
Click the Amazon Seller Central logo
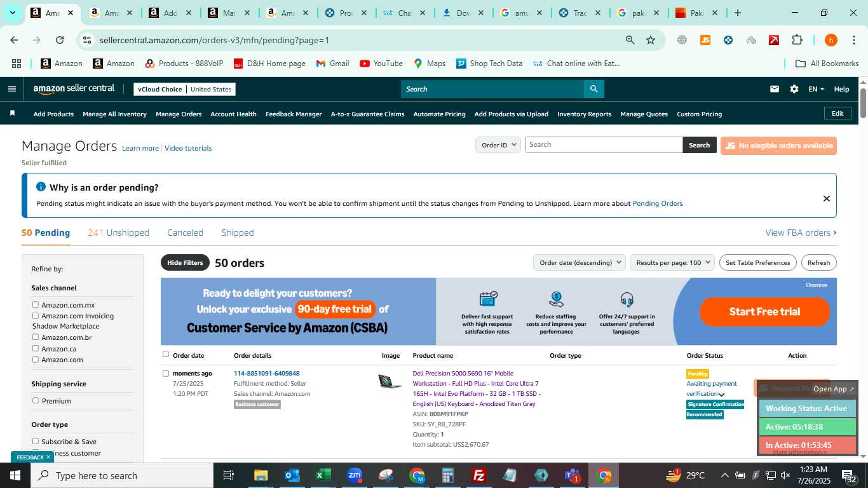[74, 89]
